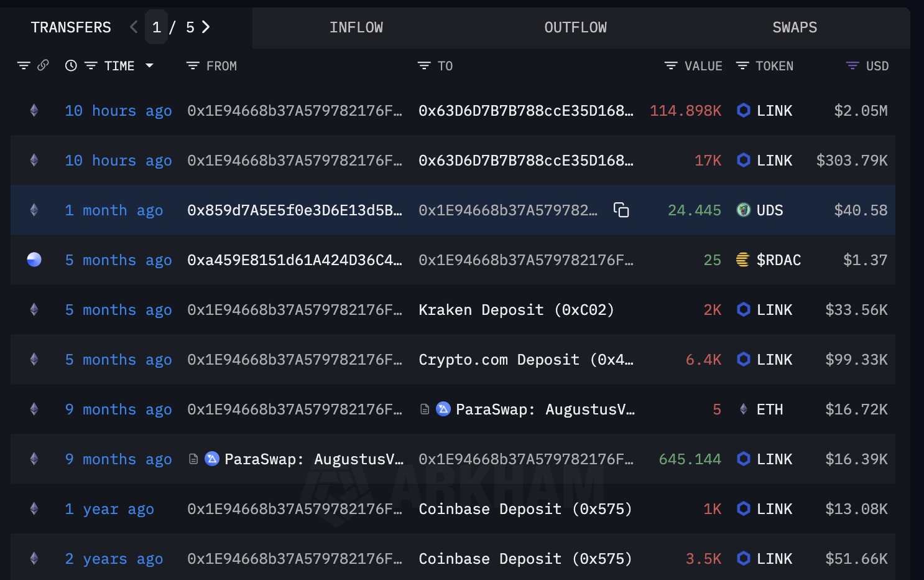The height and width of the screenshot is (580, 924).
Task: Click the blue chain icon on $RDAC row
Action: tap(34, 260)
